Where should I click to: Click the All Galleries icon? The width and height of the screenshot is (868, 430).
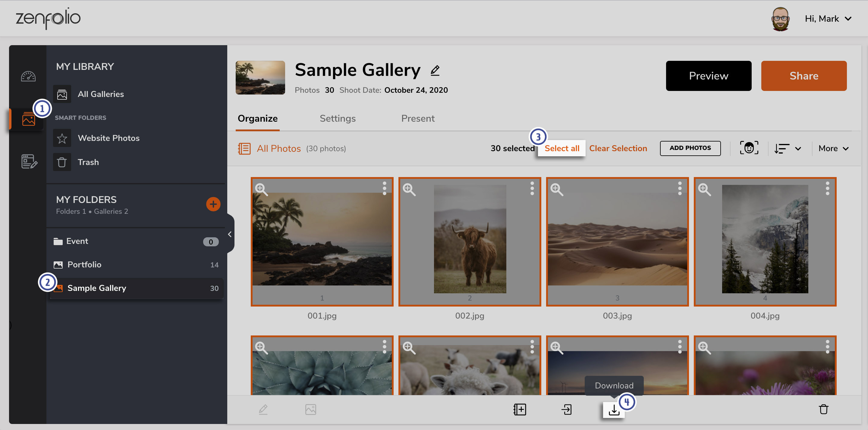(62, 94)
